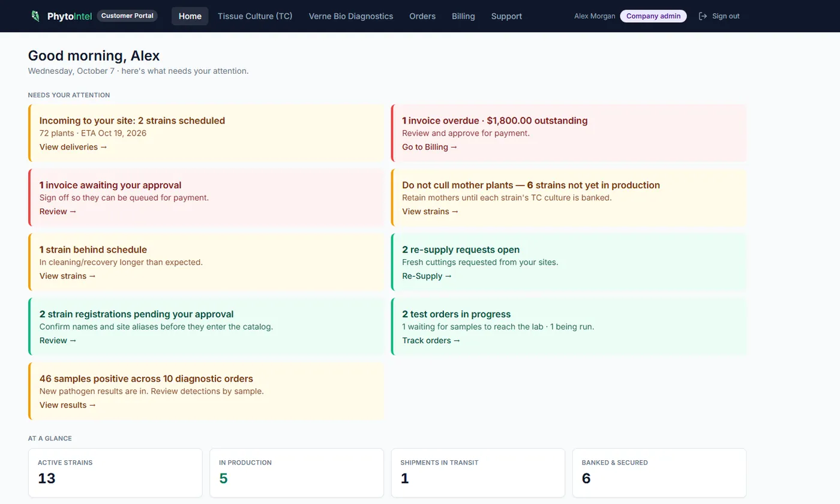The height and width of the screenshot is (504, 840).
Task: Click the PhytoIntel leaf logo icon
Action: [x=35, y=16]
